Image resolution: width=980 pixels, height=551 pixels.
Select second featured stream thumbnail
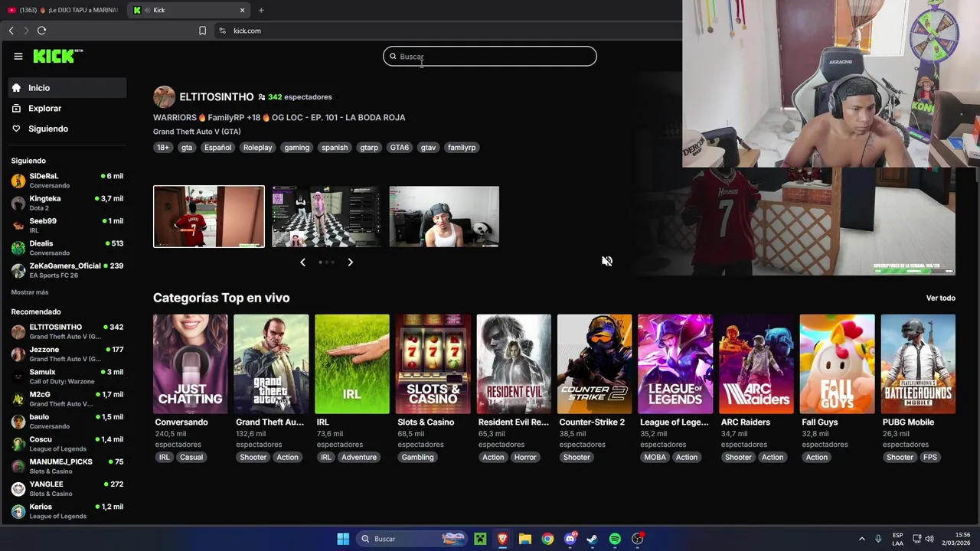pos(326,217)
